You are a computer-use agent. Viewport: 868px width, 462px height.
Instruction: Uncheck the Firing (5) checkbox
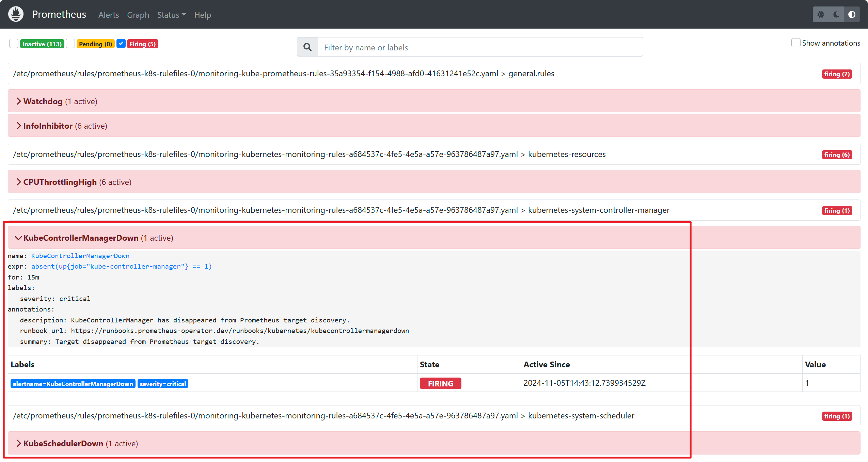(x=121, y=44)
